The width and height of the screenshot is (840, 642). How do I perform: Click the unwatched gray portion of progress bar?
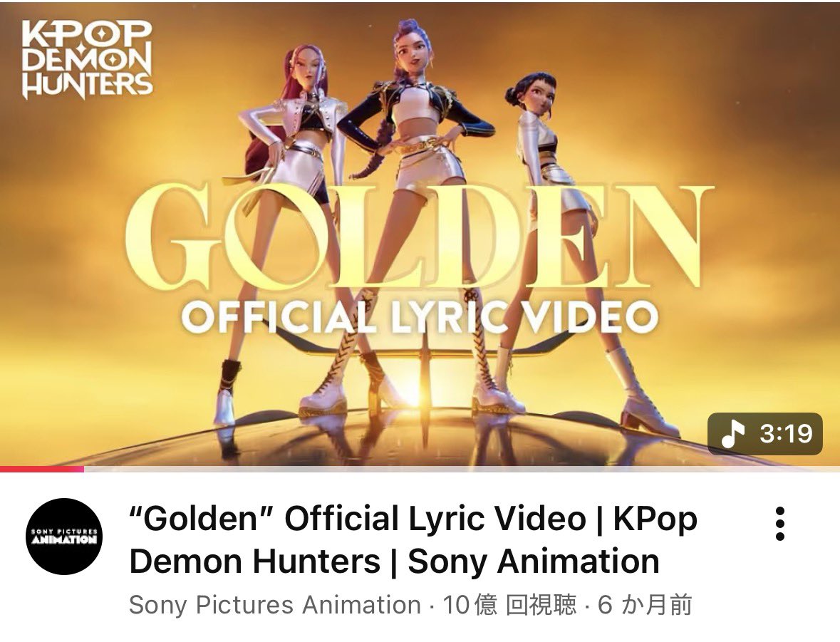[462, 470]
